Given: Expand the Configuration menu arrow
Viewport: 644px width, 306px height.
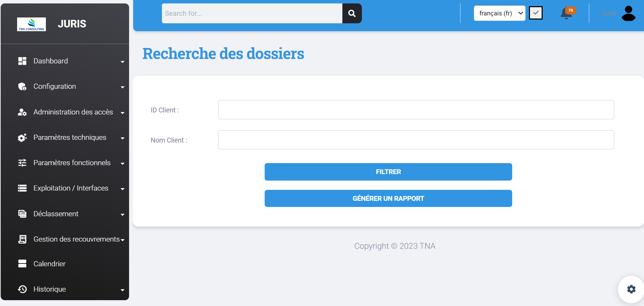Looking at the screenshot, I should pyautogui.click(x=123, y=87).
